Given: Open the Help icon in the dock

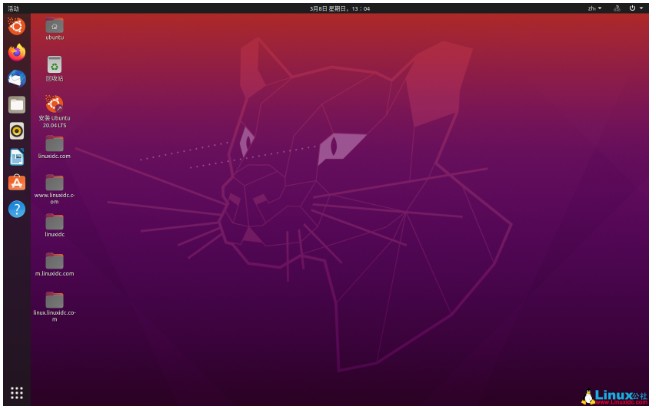Looking at the screenshot, I should click(17, 209).
